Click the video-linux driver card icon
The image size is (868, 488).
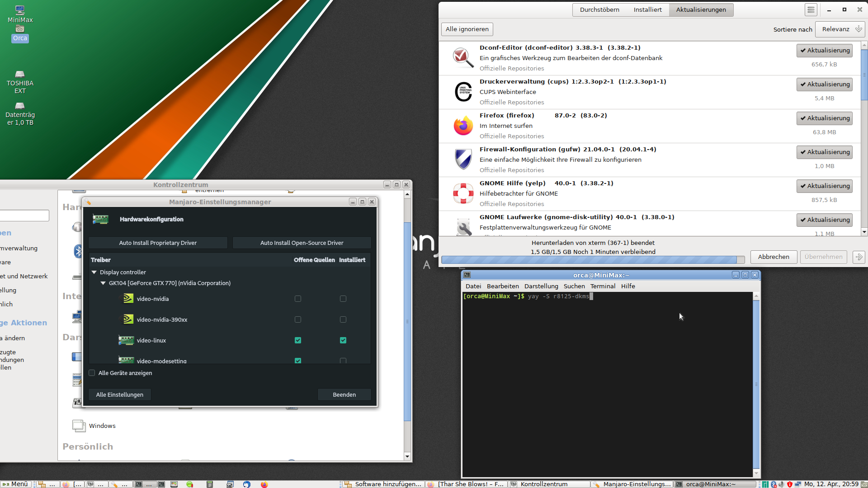tap(126, 340)
